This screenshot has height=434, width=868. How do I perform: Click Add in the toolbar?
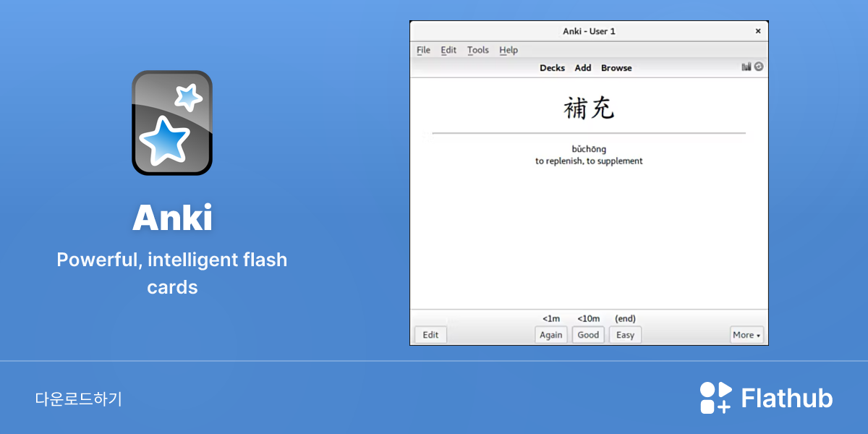tap(583, 68)
